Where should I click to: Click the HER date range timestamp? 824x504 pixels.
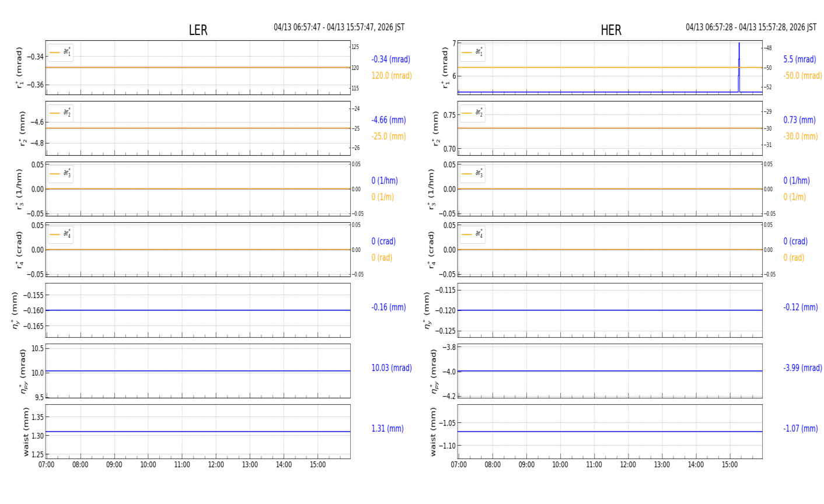(751, 27)
